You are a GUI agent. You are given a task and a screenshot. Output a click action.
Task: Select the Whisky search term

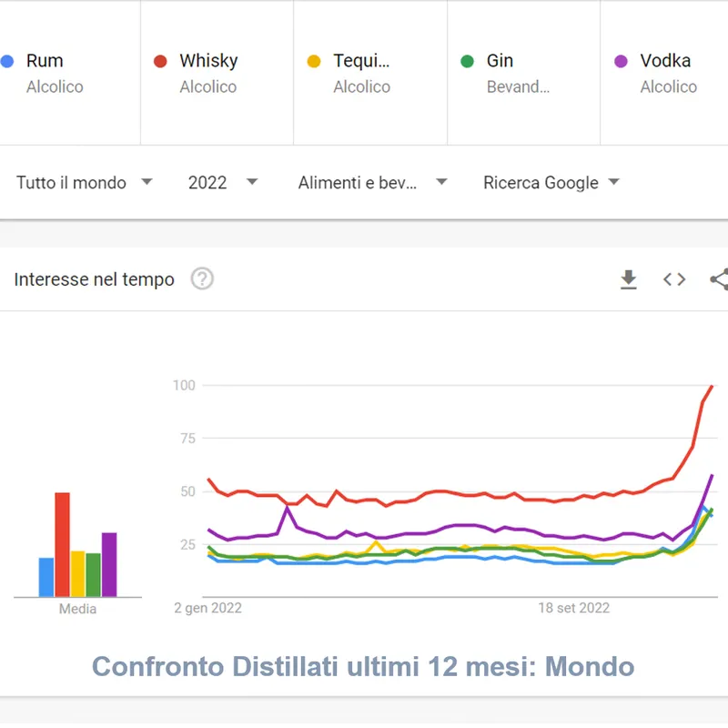coord(208,61)
